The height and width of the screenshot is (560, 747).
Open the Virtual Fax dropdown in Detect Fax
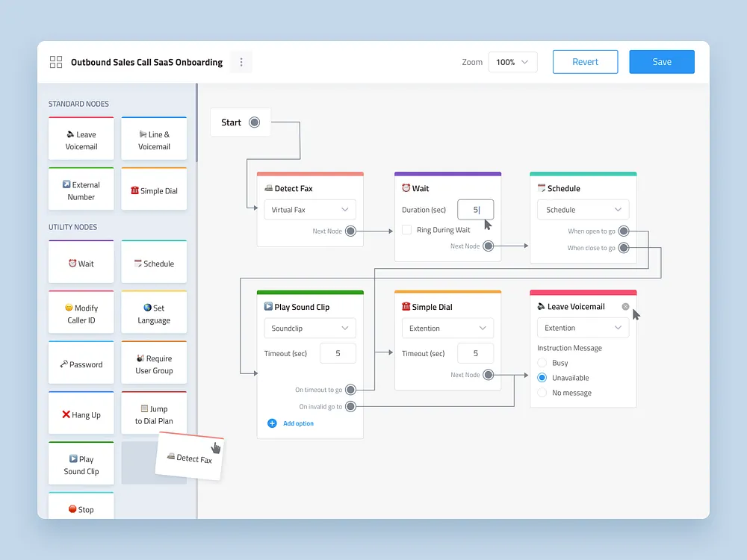tap(309, 210)
